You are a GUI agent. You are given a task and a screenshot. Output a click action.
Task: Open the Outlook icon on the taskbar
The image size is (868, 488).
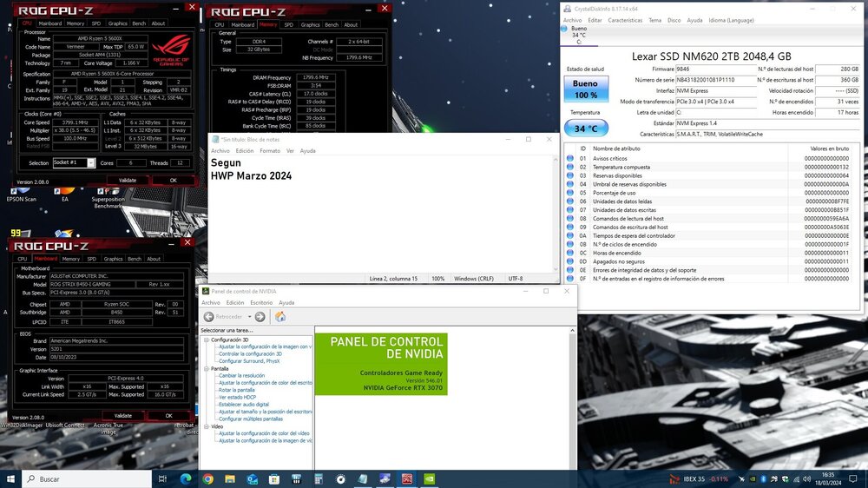tap(252, 478)
